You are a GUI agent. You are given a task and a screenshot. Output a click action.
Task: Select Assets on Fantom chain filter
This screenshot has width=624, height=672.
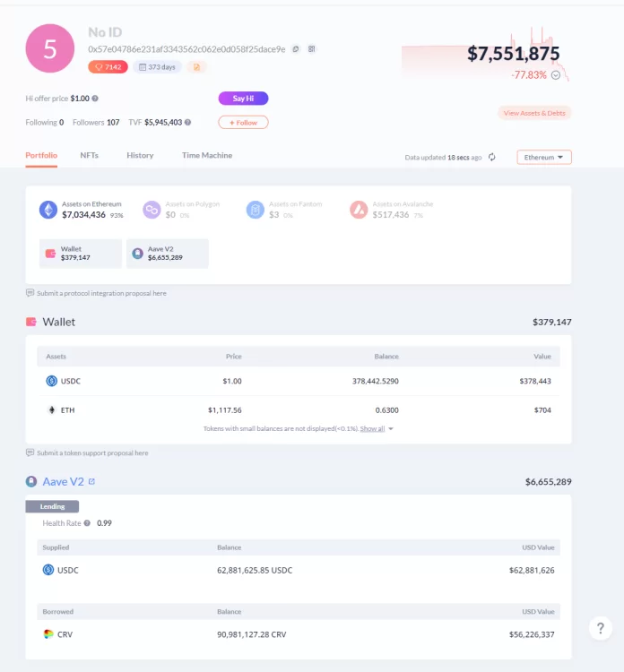[x=284, y=210]
